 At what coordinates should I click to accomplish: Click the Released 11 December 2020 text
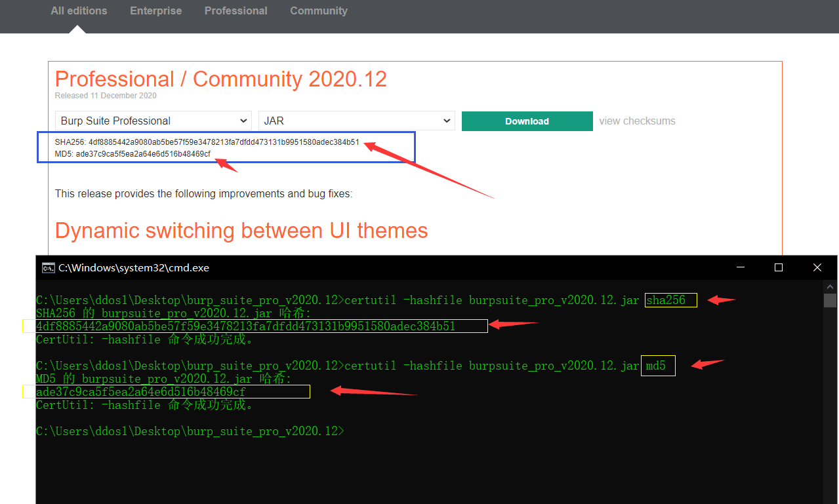(106, 96)
